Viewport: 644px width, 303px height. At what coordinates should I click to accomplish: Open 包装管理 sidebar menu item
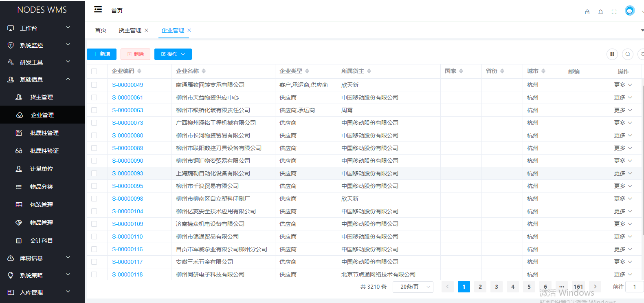[42, 205]
